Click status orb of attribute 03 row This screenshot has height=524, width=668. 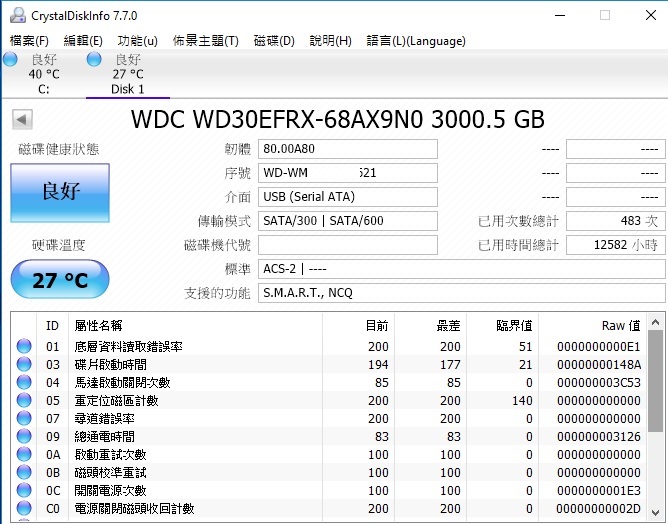pyautogui.click(x=24, y=364)
